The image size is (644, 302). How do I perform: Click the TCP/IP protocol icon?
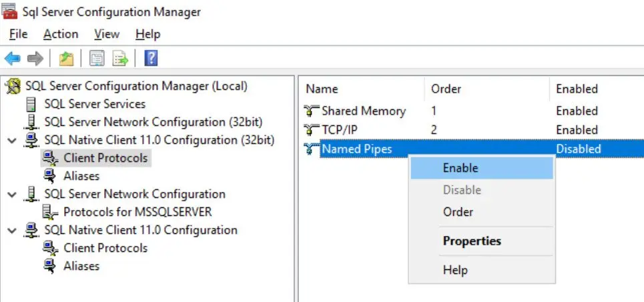click(311, 130)
